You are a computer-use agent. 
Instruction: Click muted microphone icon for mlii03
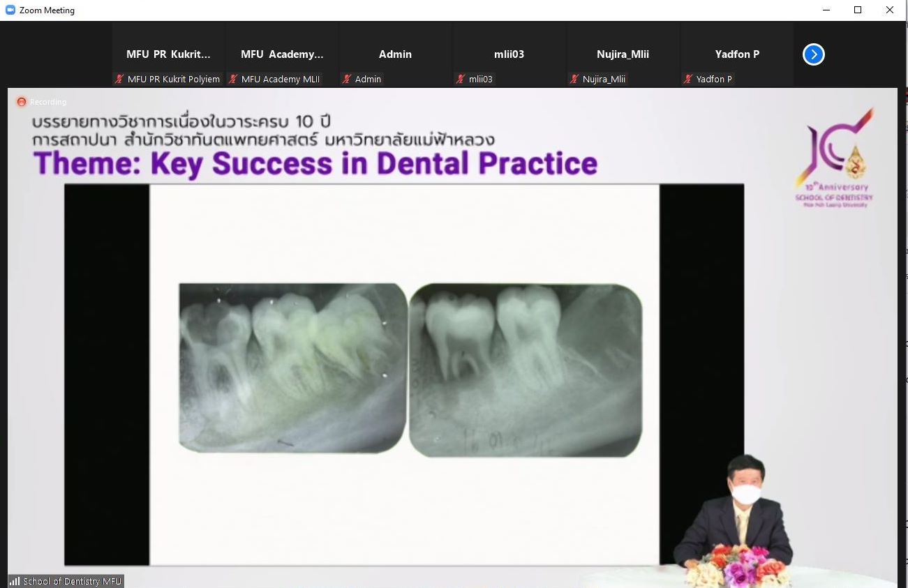click(461, 80)
